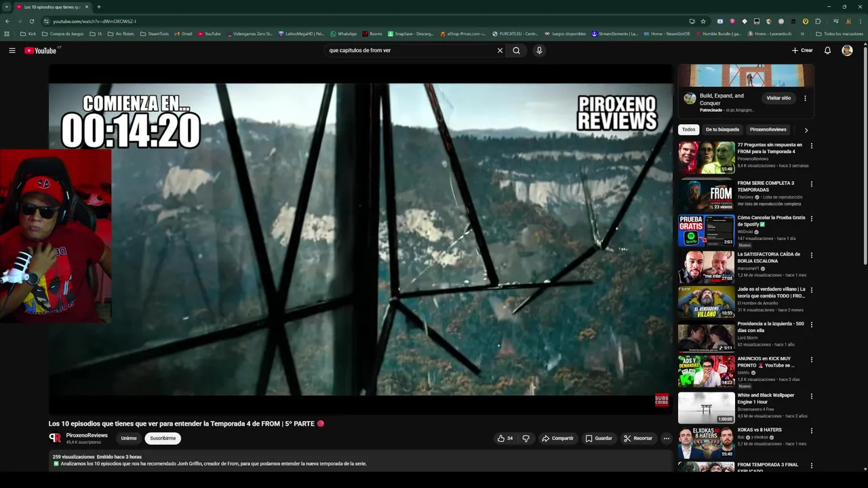Open the Gmail bookmark

pyautogui.click(x=183, y=34)
